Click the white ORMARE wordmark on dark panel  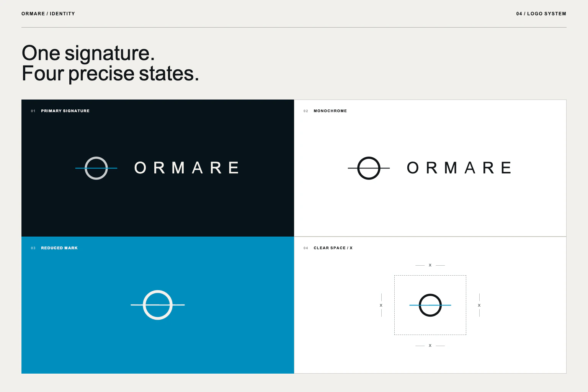coord(187,168)
